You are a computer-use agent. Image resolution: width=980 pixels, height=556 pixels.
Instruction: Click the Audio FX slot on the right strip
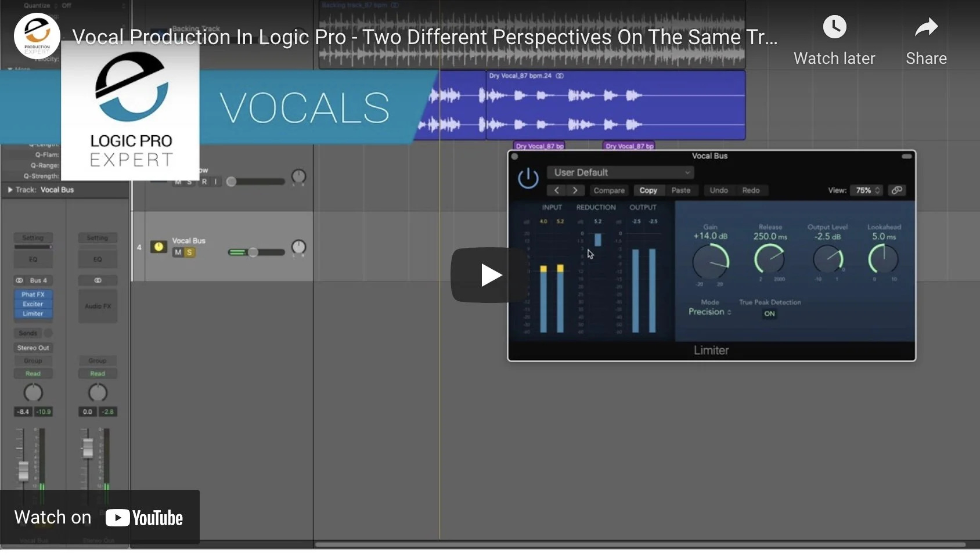[x=98, y=306]
